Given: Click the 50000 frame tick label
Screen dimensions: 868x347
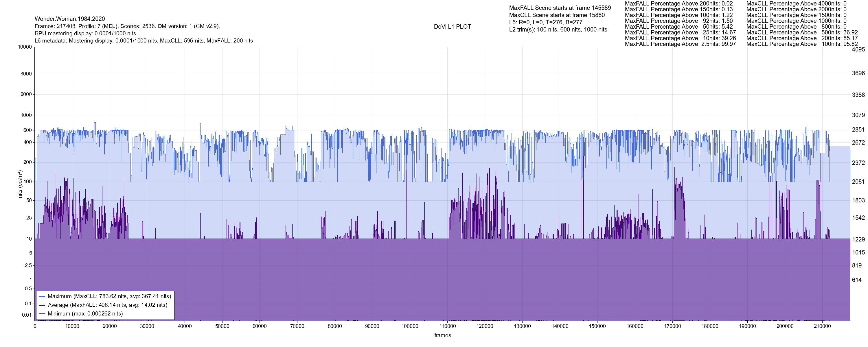Looking at the screenshot, I should click(222, 326).
